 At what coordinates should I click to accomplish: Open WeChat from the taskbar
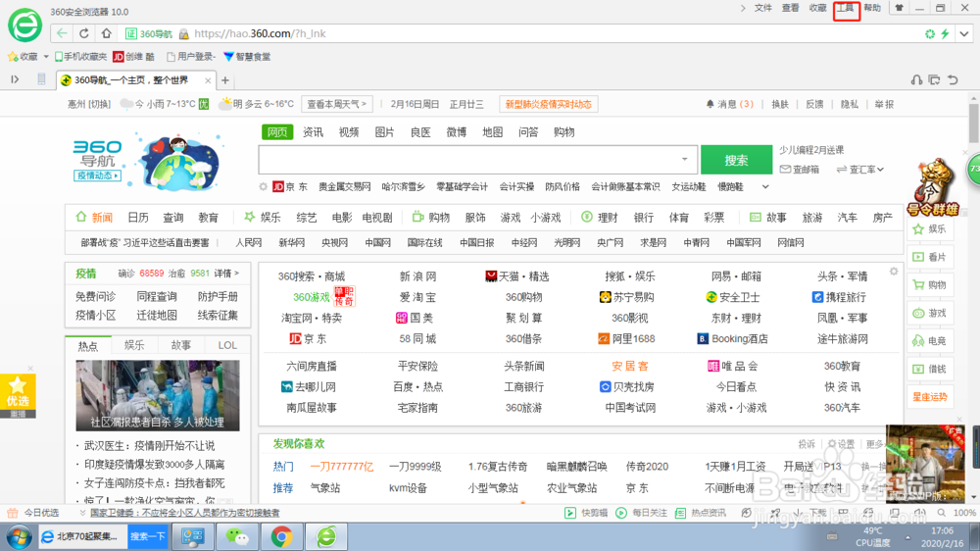click(237, 536)
